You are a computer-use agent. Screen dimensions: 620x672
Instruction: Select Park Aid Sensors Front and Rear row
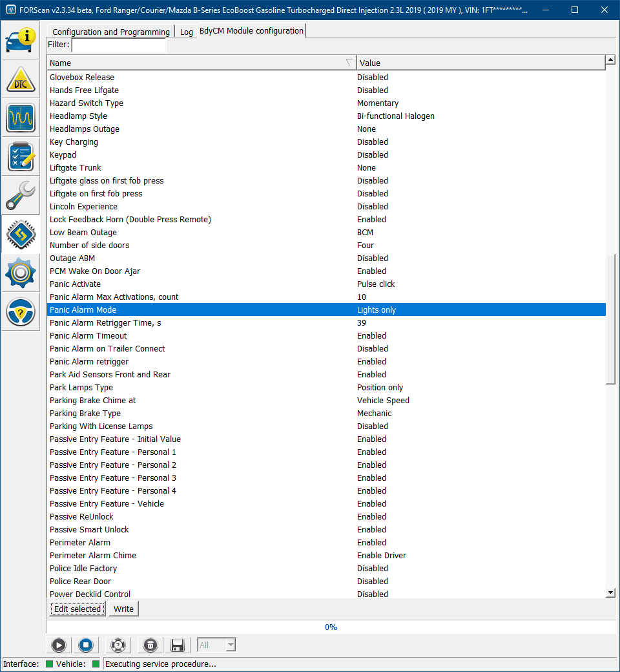tap(326, 374)
